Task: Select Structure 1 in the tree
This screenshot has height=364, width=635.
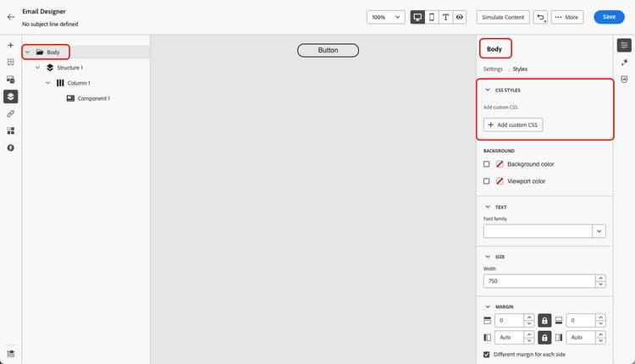Action: click(69, 68)
